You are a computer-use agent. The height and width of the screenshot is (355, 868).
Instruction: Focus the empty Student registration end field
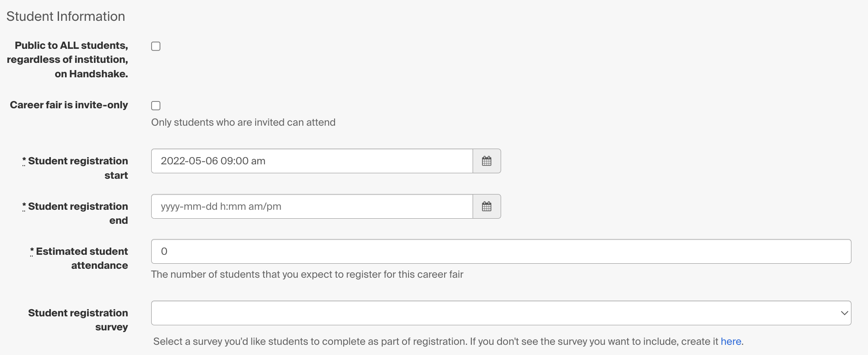pyautogui.click(x=312, y=206)
